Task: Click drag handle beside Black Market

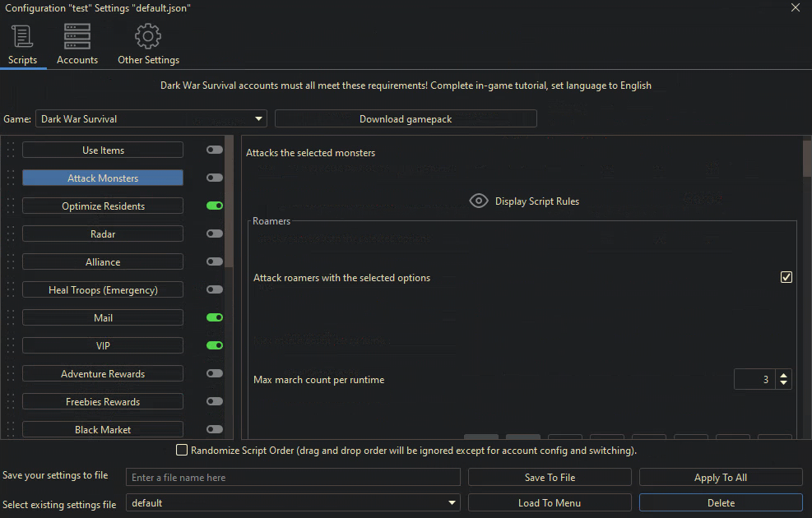Action: pos(11,430)
